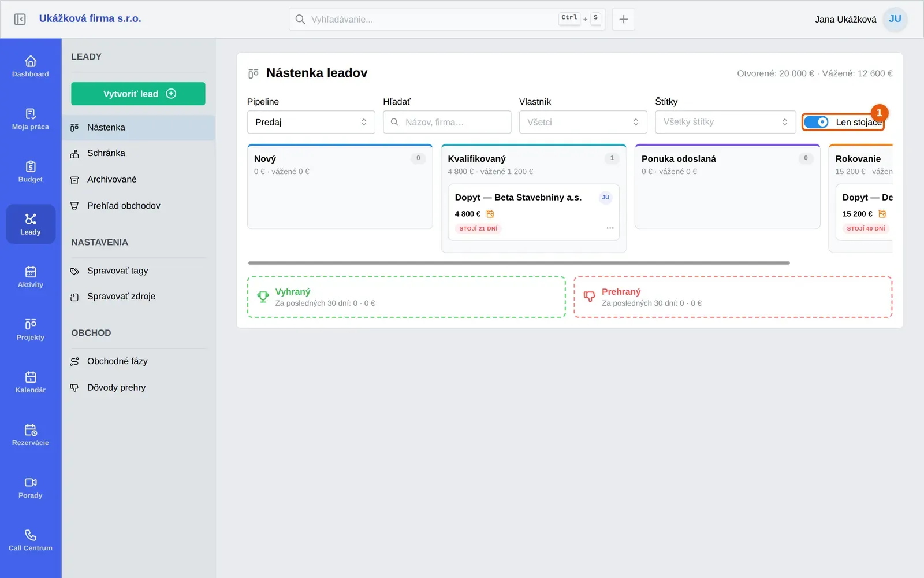This screenshot has height=578, width=924.
Task: Click the Ukážková firma s.r.o. link
Action: click(90, 18)
